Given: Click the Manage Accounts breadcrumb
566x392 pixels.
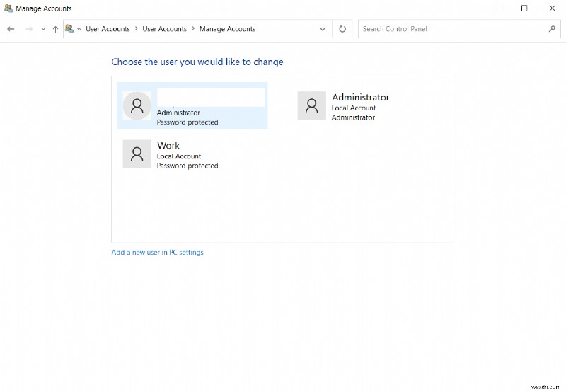Looking at the screenshot, I should tap(227, 29).
